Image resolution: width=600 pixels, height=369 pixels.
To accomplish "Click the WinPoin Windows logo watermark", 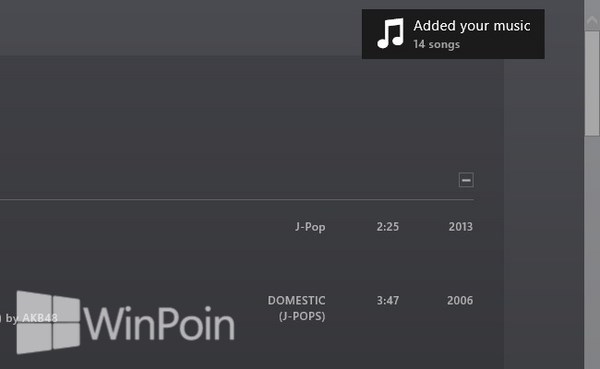I will click(48, 322).
